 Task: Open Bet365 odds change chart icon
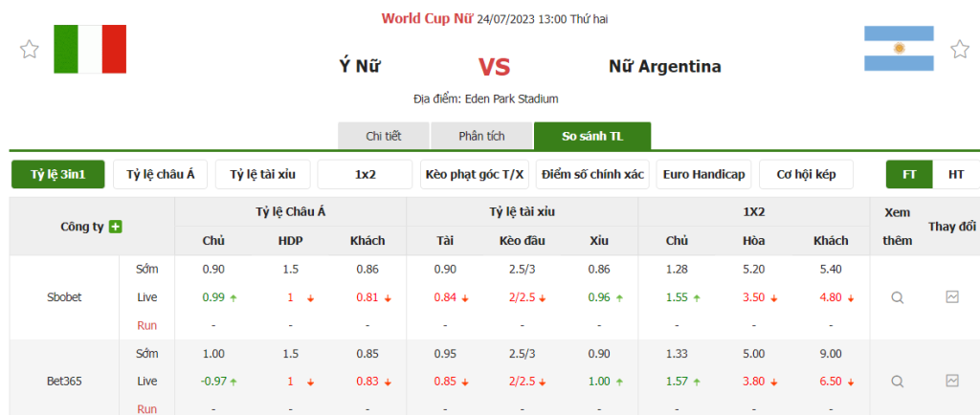pos(952,381)
